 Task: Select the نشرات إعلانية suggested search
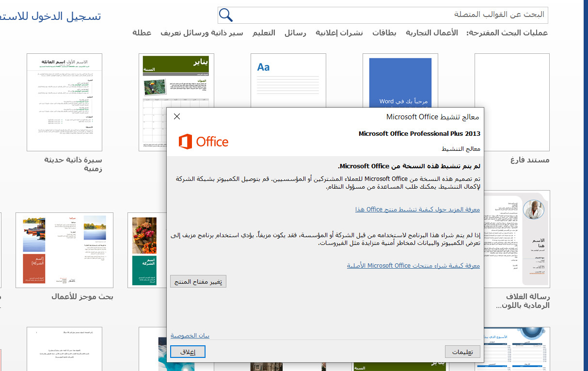pos(339,33)
